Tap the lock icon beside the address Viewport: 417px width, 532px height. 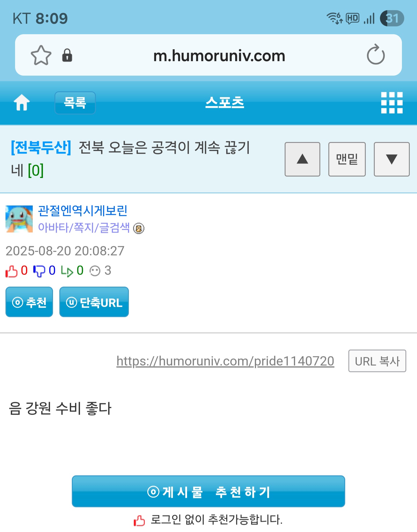(67, 55)
